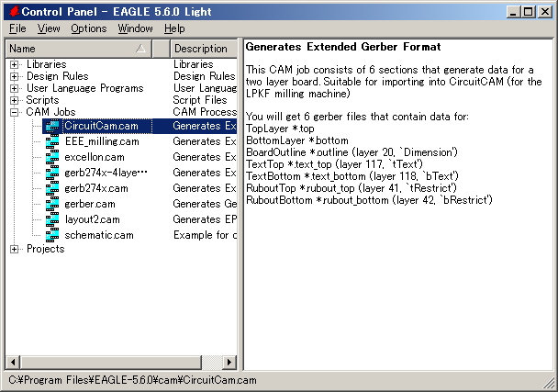The image size is (558, 392).
Task: Open the Window menu
Action: coord(135,28)
